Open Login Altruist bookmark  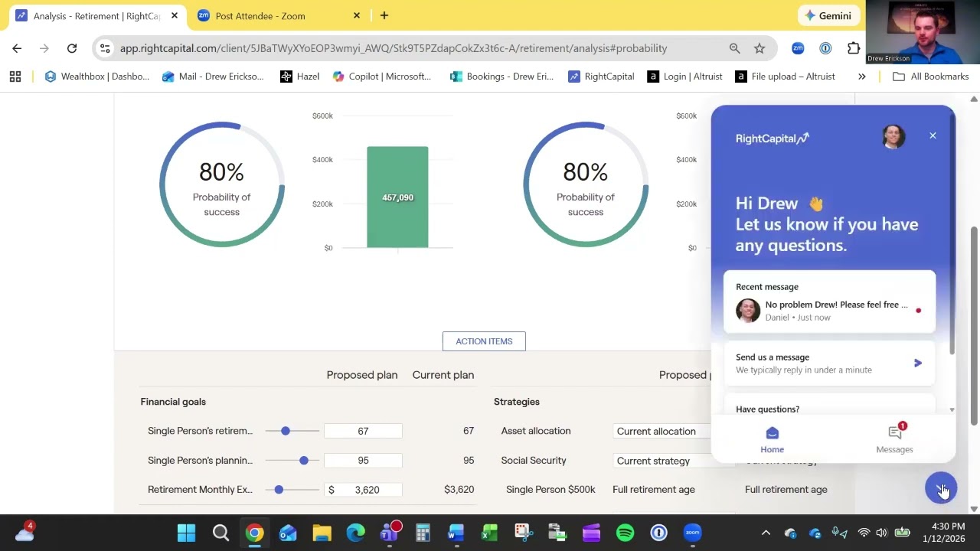685,77
